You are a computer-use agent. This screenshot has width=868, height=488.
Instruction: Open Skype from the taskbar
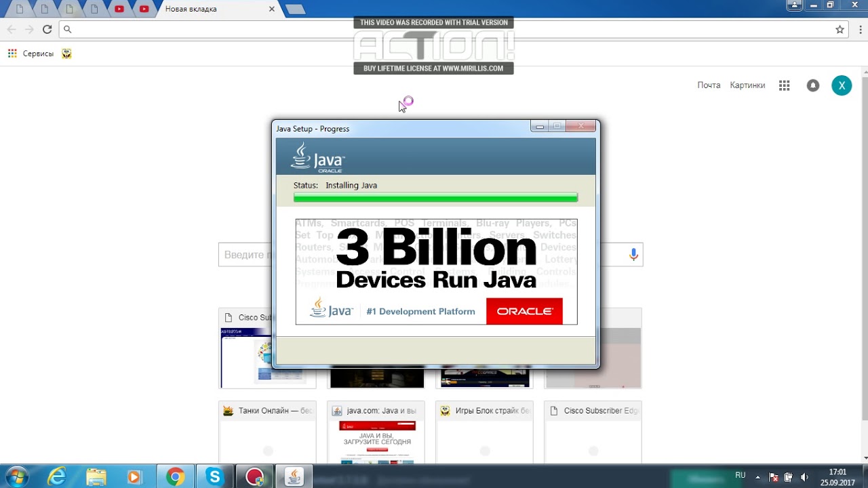click(x=215, y=476)
